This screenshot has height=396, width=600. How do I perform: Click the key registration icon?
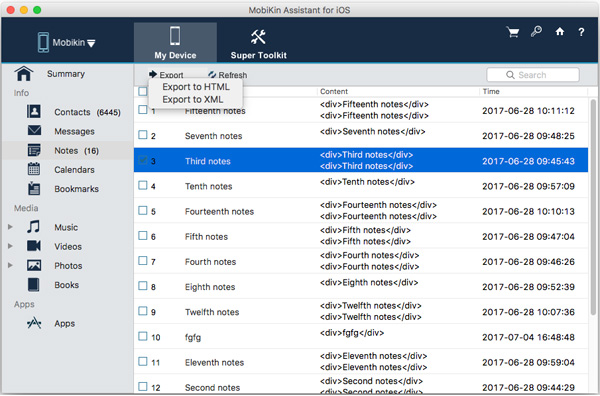pos(536,31)
